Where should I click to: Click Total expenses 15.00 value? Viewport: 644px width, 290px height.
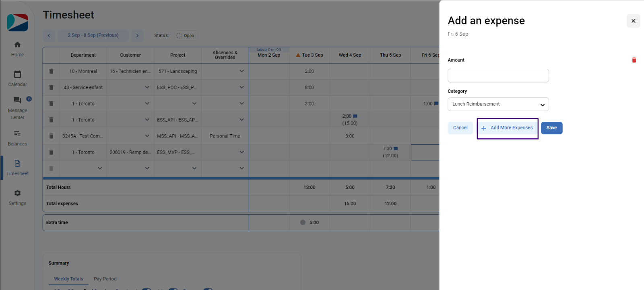pos(350,204)
